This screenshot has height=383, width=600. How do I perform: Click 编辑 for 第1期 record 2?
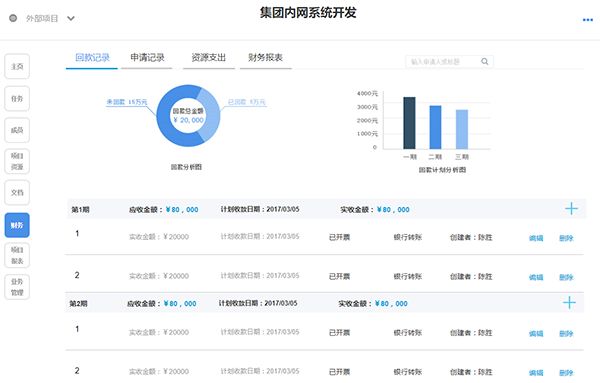pyautogui.click(x=536, y=277)
